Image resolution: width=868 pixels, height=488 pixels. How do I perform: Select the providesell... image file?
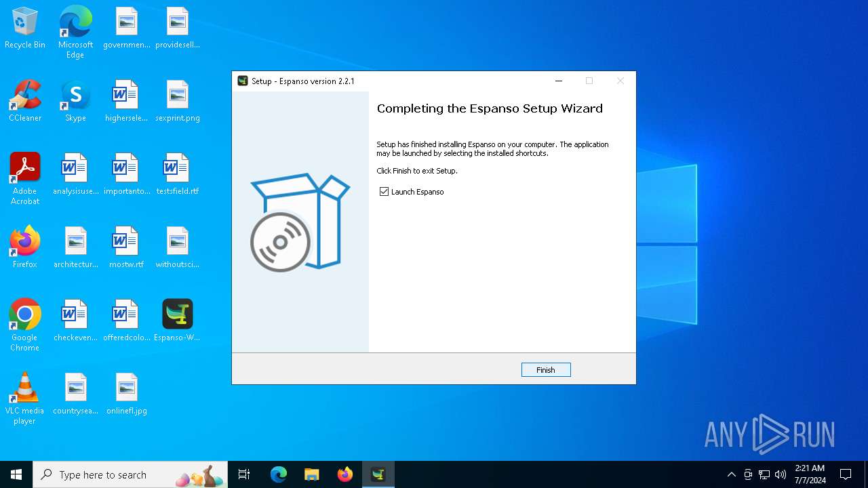pyautogui.click(x=178, y=28)
